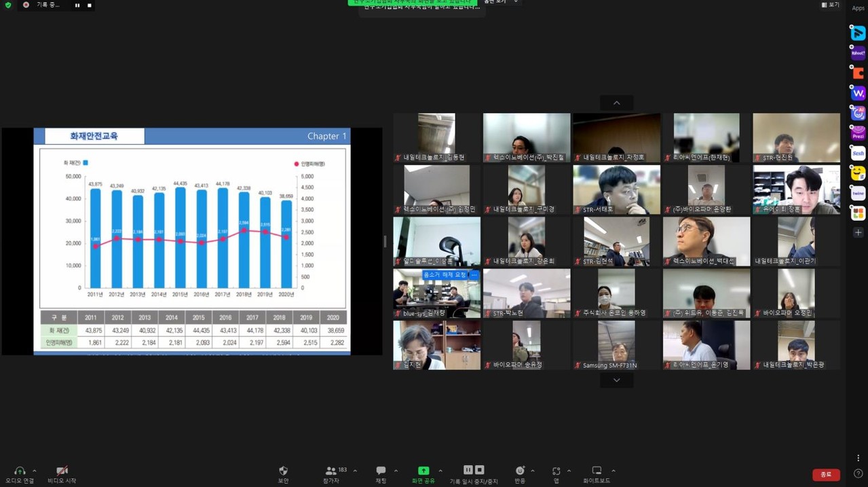Open the sidebar three-dot more menu

click(x=858, y=458)
